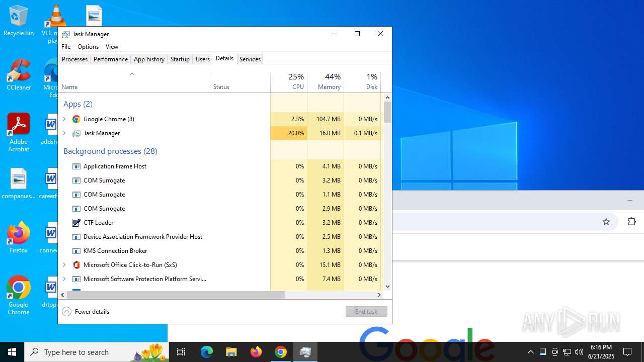
Task: Sort by the Disk column header
Action: pyautogui.click(x=362, y=82)
